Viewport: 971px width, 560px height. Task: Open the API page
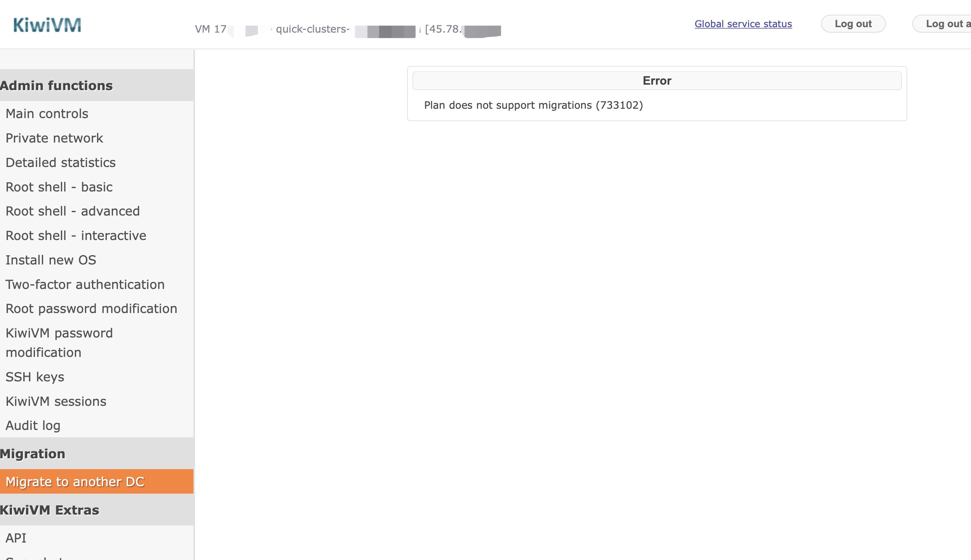tap(97, 538)
